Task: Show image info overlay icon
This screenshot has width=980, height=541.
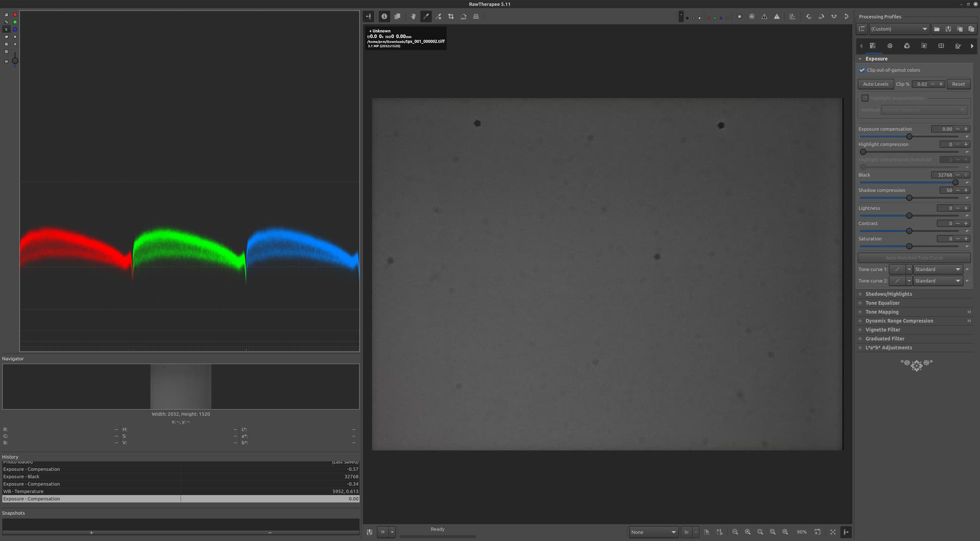Action: pos(384,16)
